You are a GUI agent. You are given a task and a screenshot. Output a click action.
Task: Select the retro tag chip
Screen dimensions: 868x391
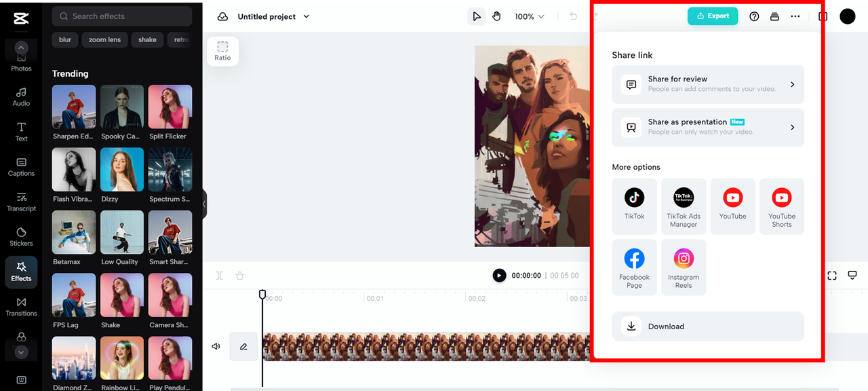[x=180, y=39]
